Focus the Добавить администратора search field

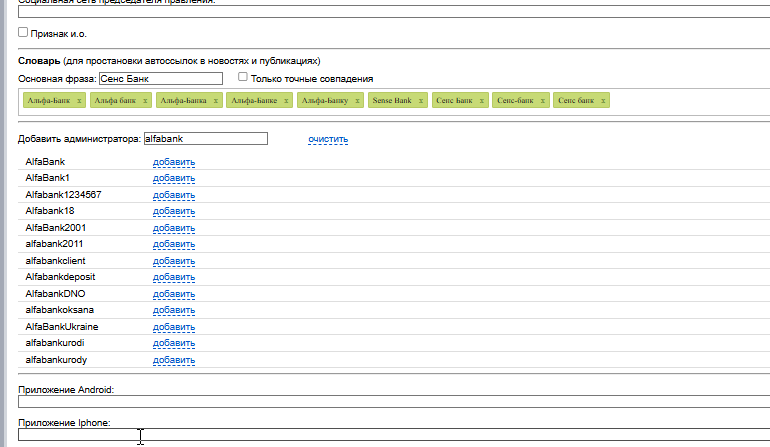click(x=206, y=139)
